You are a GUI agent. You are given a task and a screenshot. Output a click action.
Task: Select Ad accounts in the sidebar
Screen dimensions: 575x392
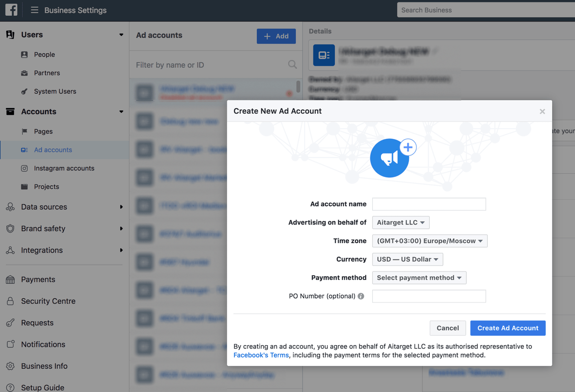pos(65,150)
